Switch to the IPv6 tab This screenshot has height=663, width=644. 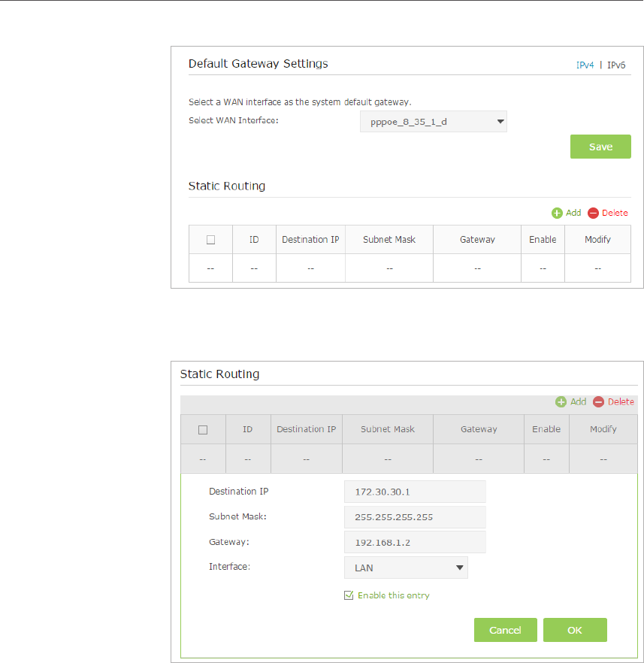tap(616, 65)
